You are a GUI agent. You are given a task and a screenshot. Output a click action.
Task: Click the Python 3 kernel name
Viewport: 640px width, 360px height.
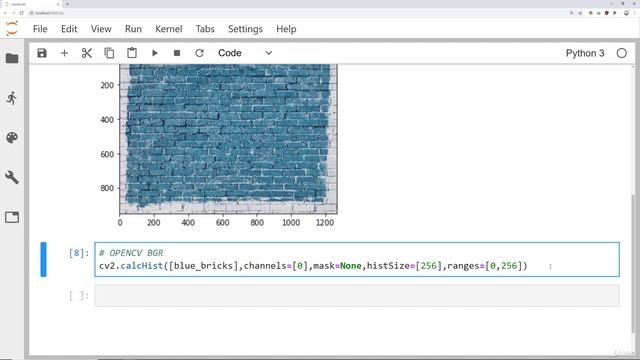584,53
